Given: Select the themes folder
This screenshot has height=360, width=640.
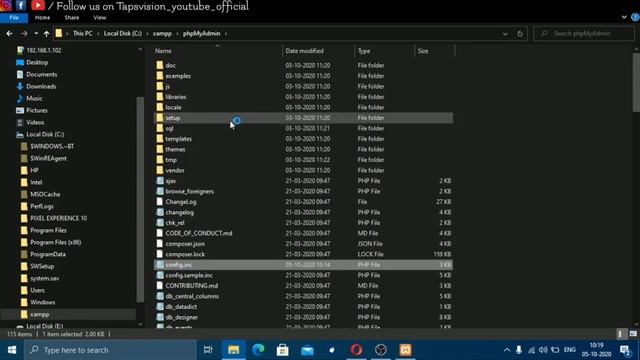Looking at the screenshot, I should pyautogui.click(x=303, y=149).
